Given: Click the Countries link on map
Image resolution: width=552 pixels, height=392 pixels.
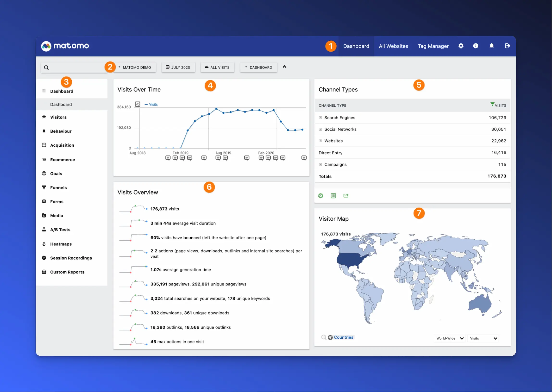Looking at the screenshot, I should pos(343,337).
